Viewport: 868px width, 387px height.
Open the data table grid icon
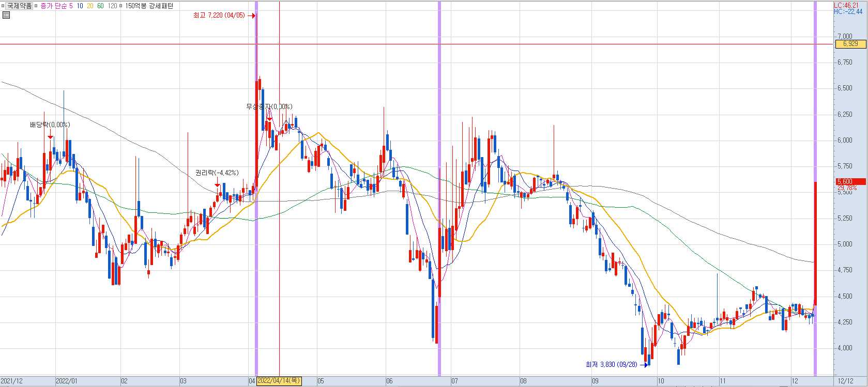[x=6, y=15]
